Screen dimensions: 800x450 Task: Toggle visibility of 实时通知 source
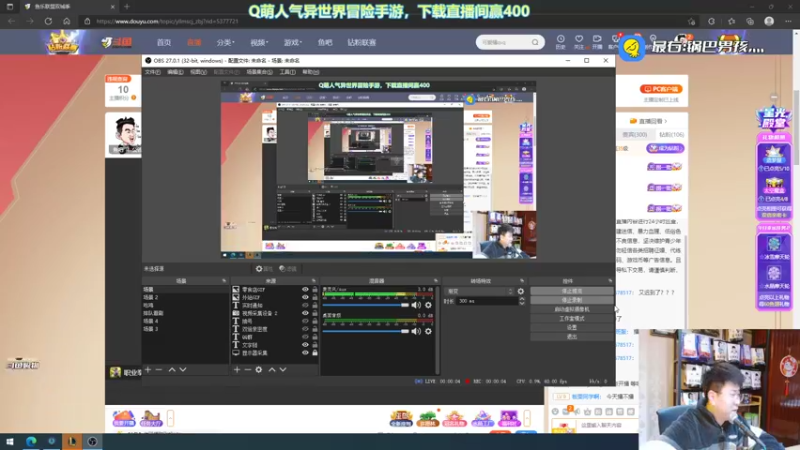coord(305,305)
